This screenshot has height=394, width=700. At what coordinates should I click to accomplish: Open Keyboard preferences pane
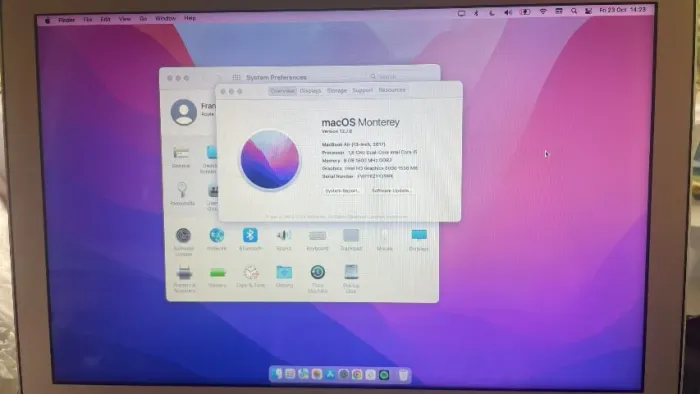coord(317,236)
